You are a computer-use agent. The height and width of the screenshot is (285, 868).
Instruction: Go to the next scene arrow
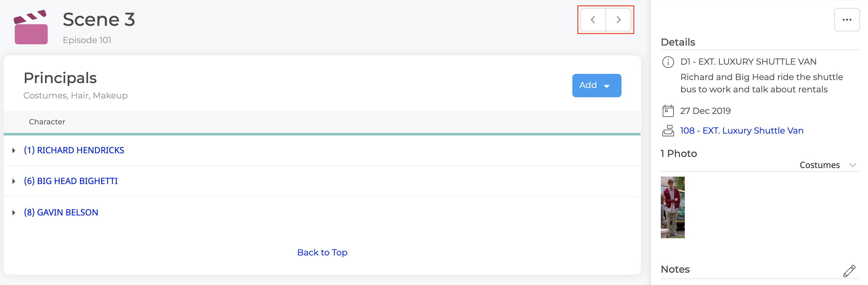pos(618,20)
